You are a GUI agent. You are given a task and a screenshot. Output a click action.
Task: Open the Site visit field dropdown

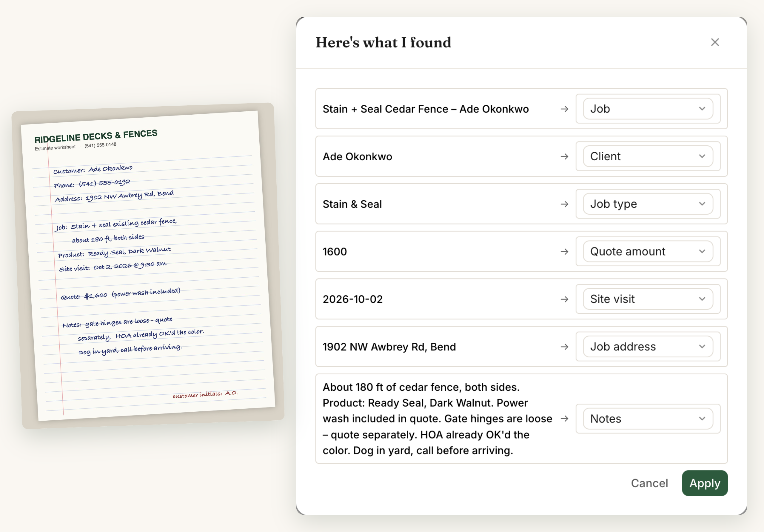(648, 299)
